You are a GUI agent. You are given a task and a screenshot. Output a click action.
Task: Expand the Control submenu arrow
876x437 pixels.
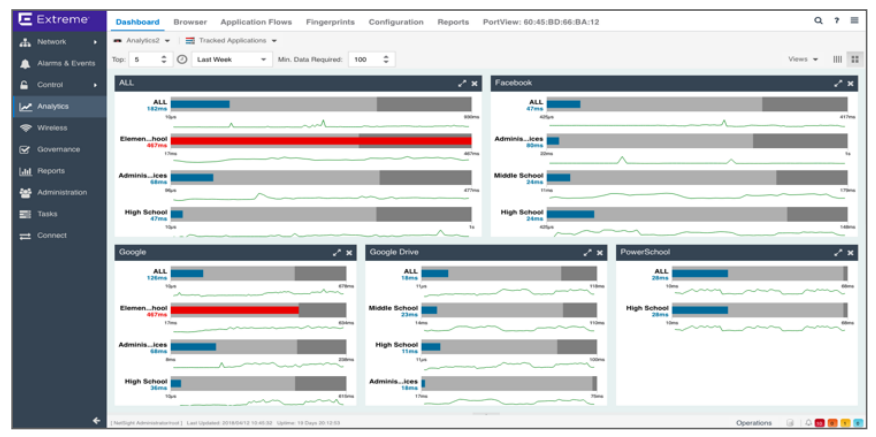(96, 85)
